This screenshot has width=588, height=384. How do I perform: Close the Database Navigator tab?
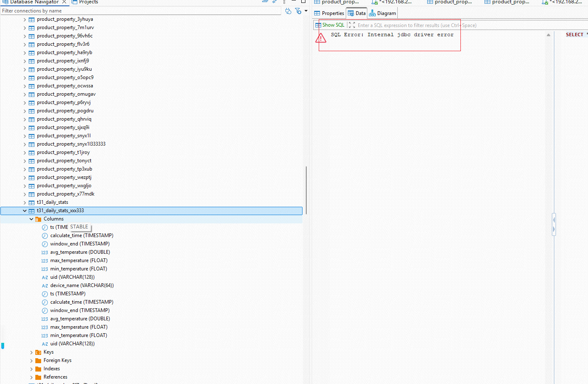(64, 2)
